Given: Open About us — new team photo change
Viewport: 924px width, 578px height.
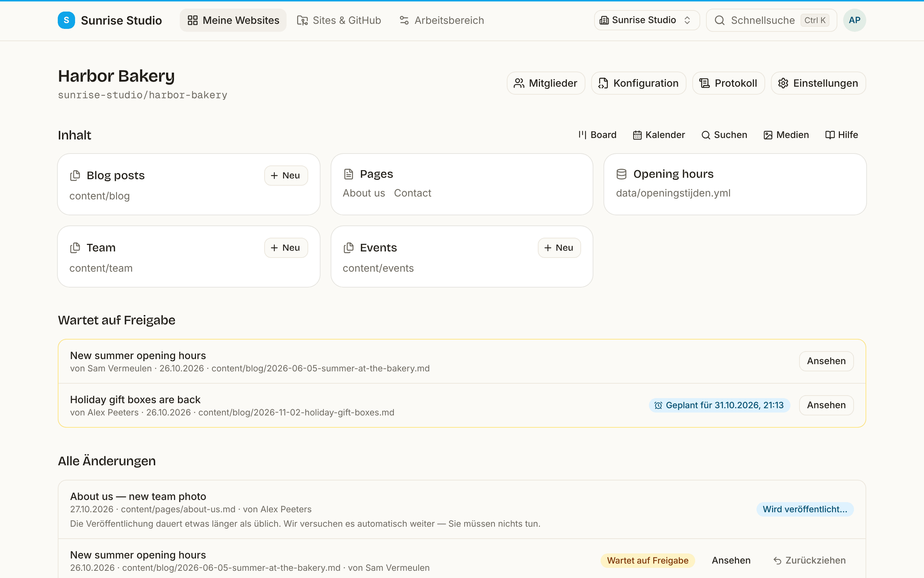Looking at the screenshot, I should (138, 496).
